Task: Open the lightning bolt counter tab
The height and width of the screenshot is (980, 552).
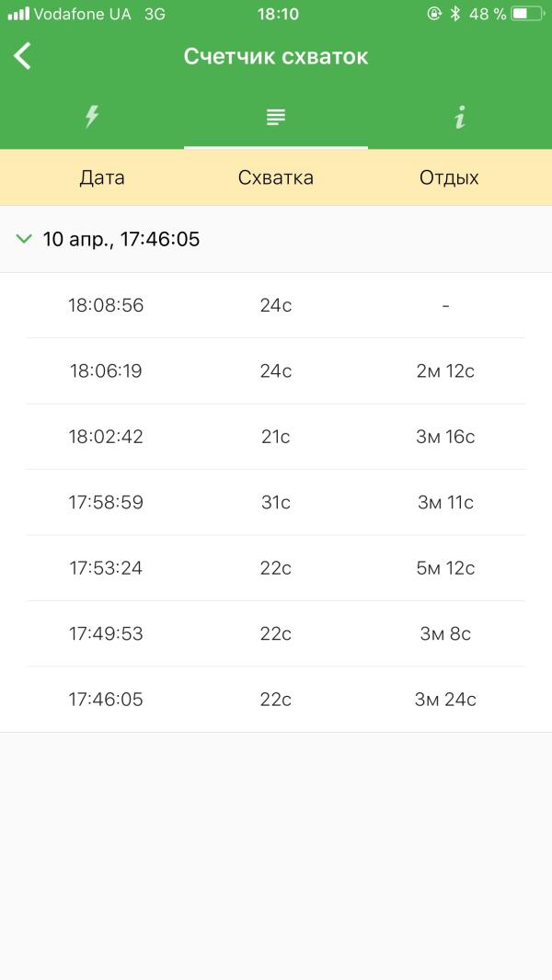Action: coord(92,117)
